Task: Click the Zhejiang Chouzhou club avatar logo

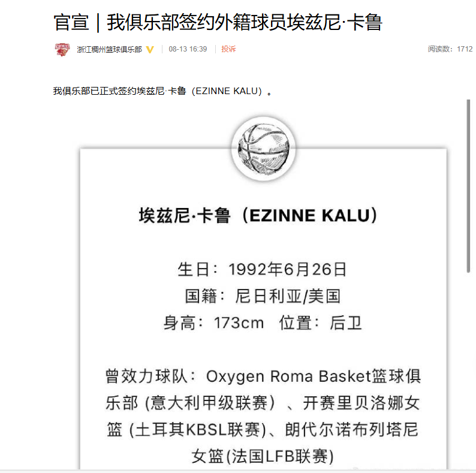Action: click(62, 49)
